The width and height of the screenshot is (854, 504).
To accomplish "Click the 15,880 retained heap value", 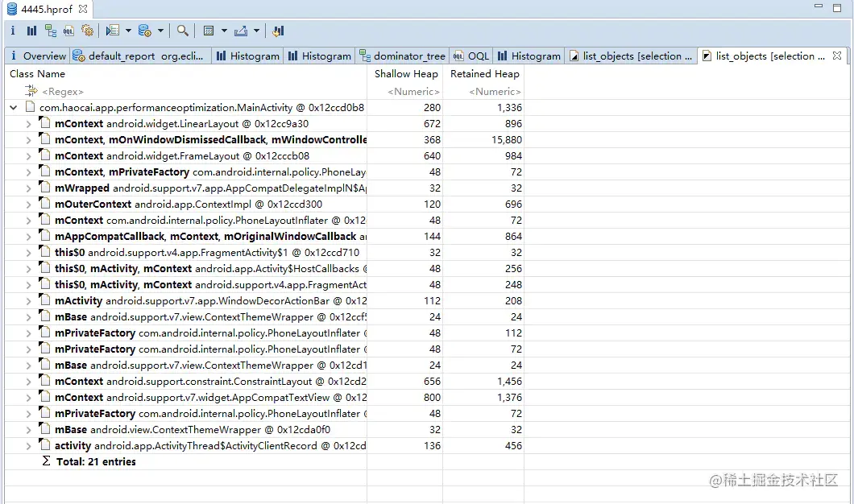I will [x=507, y=140].
